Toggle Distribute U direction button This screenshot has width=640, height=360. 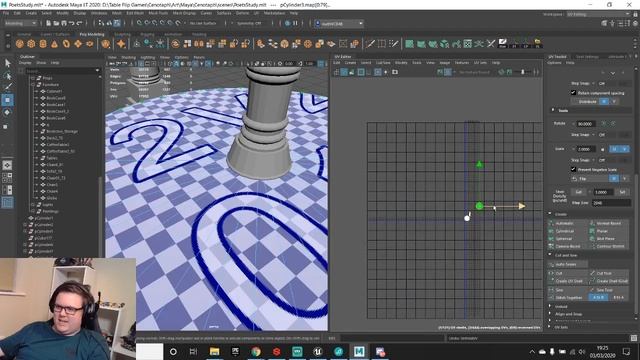click(x=604, y=101)
